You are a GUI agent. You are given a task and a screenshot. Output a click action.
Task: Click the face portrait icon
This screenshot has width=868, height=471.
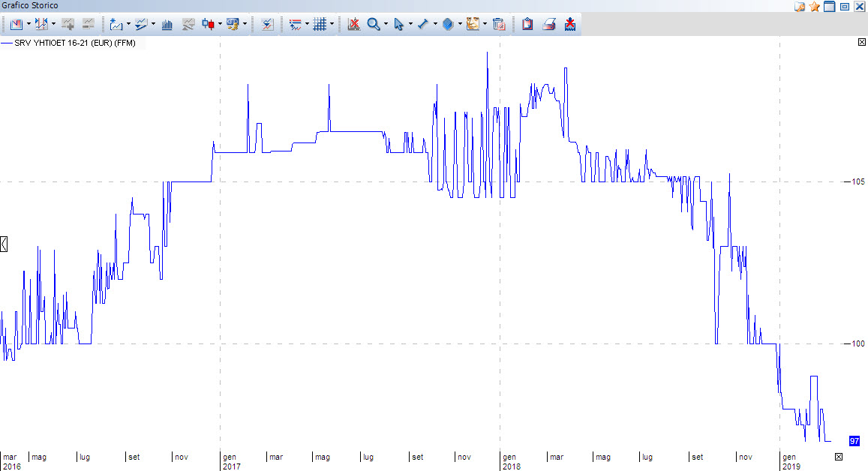coord(473,24)
